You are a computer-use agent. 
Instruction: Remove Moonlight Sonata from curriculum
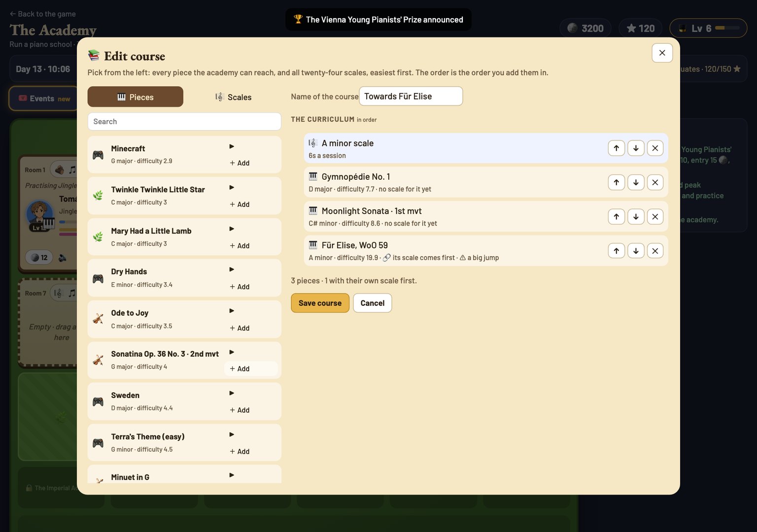click(655, 216)
